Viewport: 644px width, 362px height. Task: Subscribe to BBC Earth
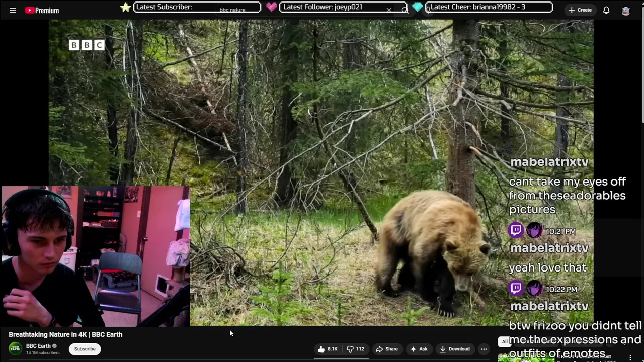[x=85, y=349]
